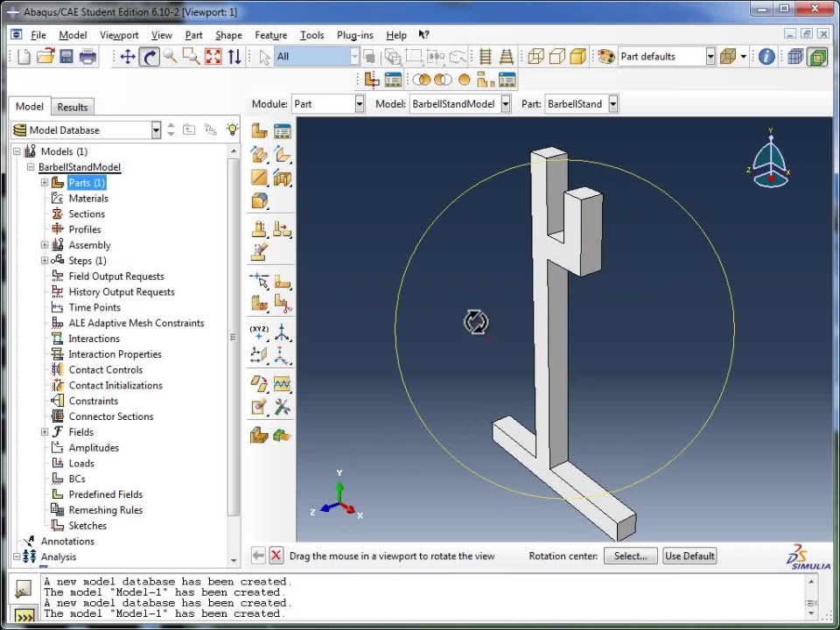Click the New Model Database icon
The width and height of the screenshot is (840, 630).
tap(24, 56)
